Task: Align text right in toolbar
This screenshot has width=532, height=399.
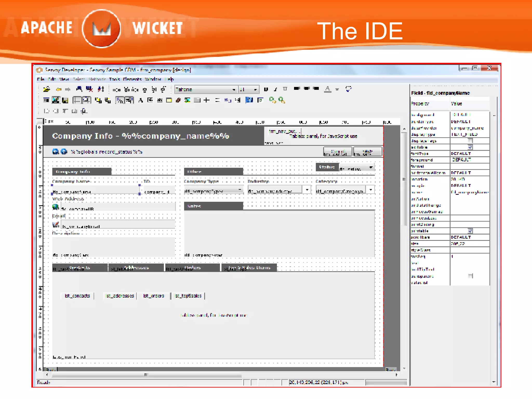Action: tap(316, 89)
